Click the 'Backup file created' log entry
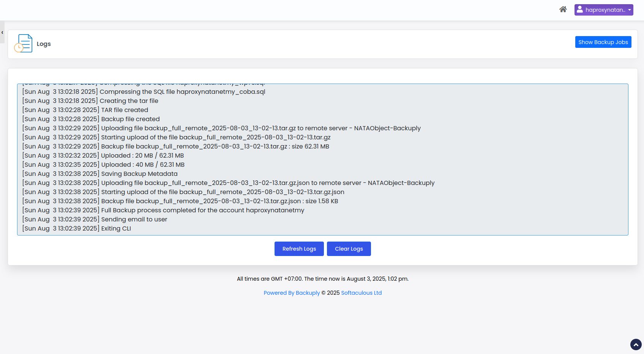 (x=91, y=119)
